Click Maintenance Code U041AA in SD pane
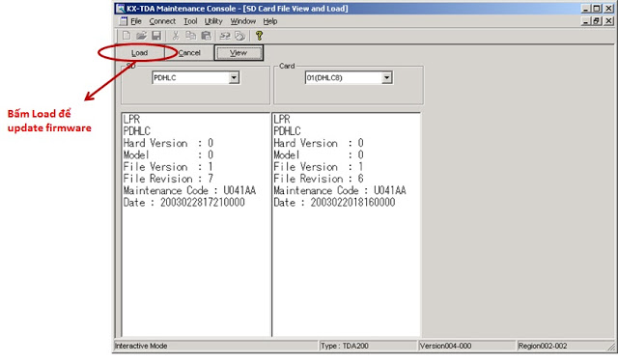 [x=189, y=190]
